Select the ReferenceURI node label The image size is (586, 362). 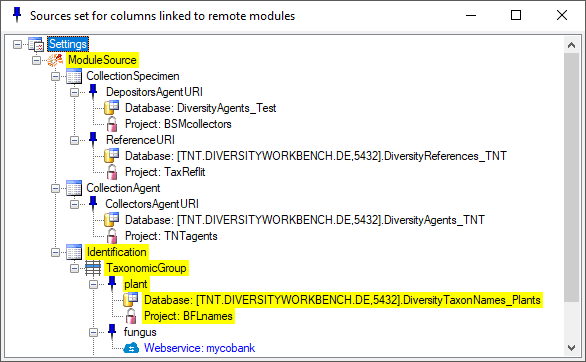140,140
